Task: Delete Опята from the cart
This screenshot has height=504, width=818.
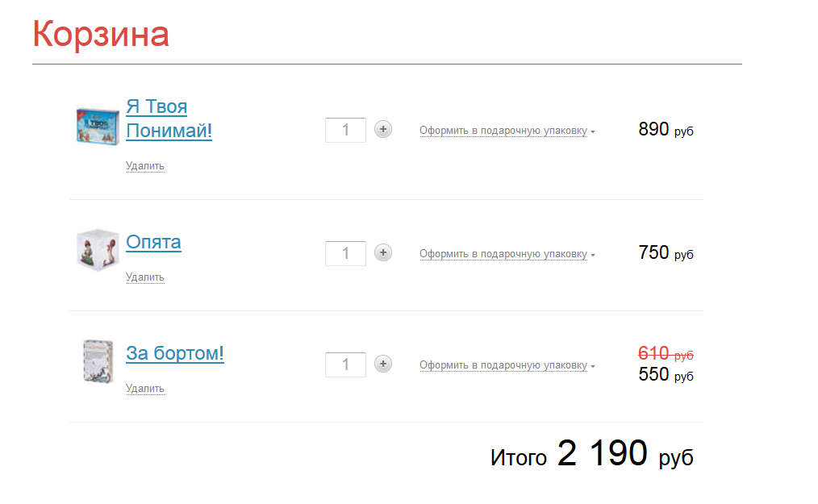Action: click(x=145, y=277)
